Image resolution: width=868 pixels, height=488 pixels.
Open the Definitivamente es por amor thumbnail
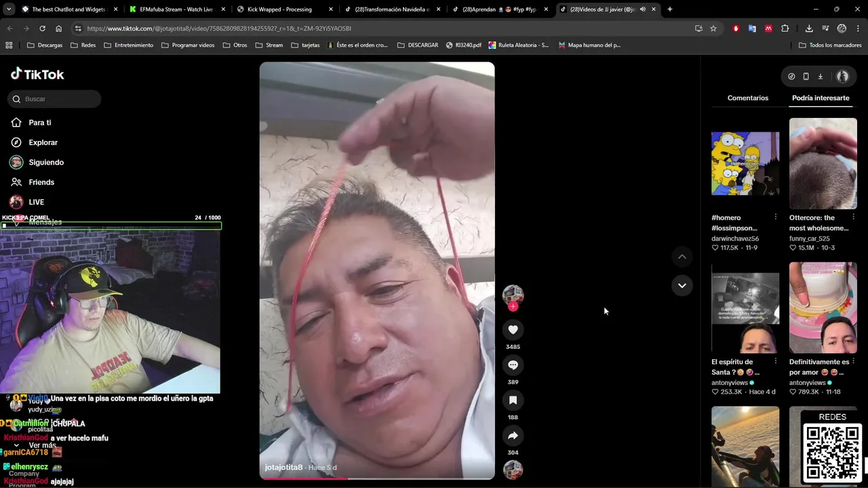coord(823,308)
